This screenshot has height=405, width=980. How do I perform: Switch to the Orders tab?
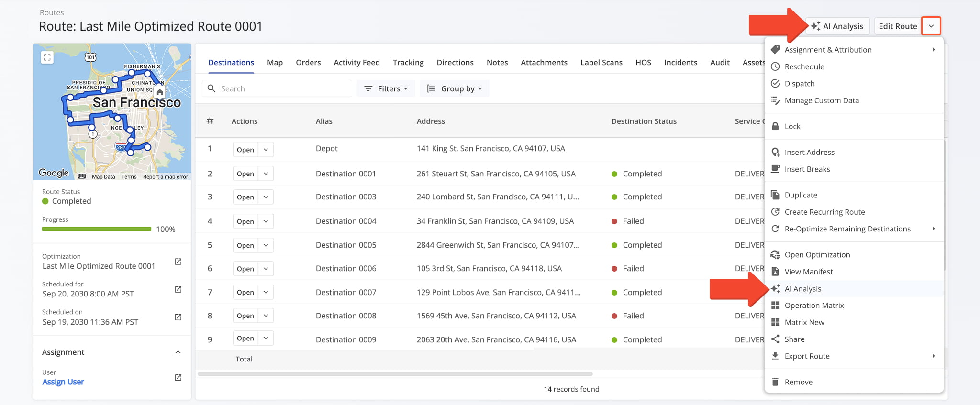click(x=308, y=62)
